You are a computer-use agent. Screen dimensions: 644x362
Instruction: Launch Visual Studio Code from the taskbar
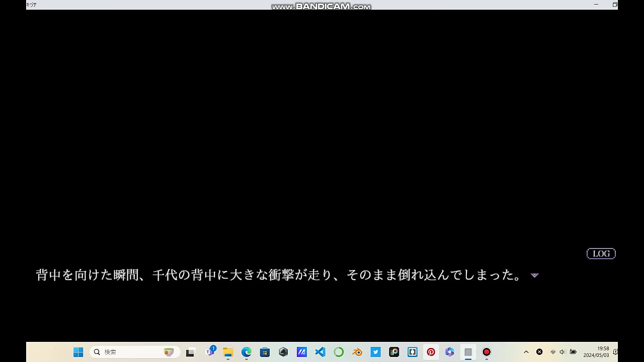click(x=320, y=352)
